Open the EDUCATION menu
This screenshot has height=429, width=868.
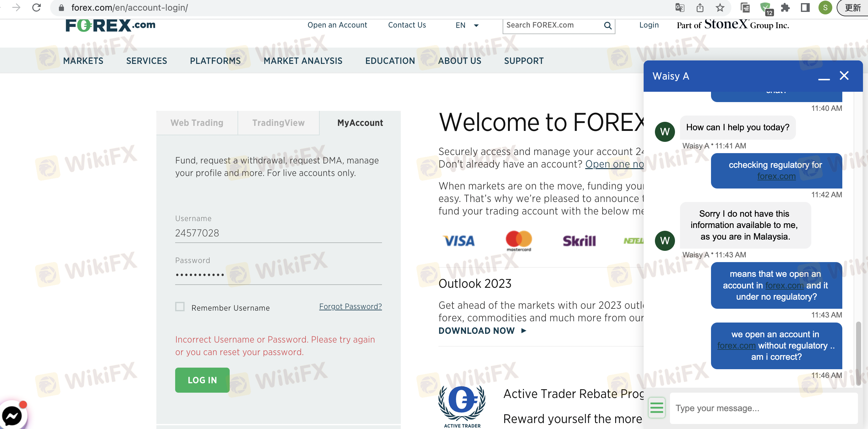coord(390,61)
